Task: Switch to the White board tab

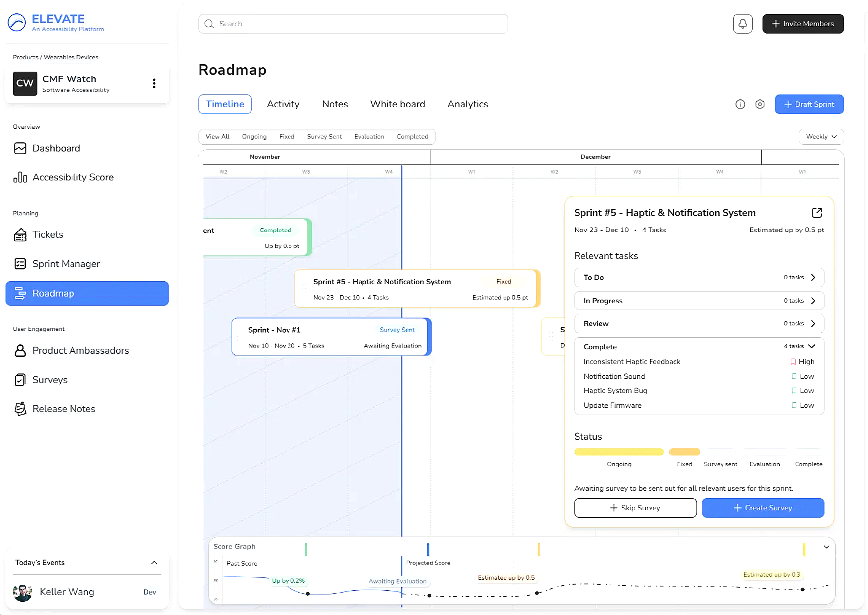Action: pyautogui.click(x=398, y=104)
